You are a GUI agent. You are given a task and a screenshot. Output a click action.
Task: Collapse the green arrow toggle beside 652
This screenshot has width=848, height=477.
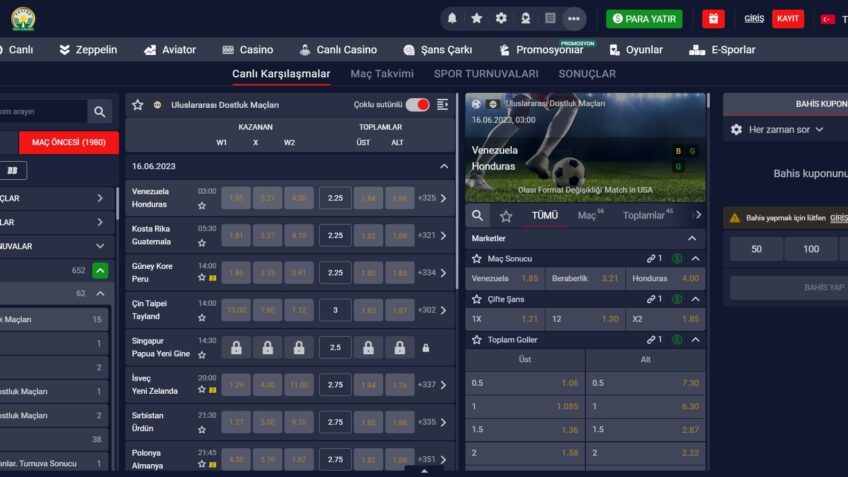pyautogui.click(x=100, y=270)
